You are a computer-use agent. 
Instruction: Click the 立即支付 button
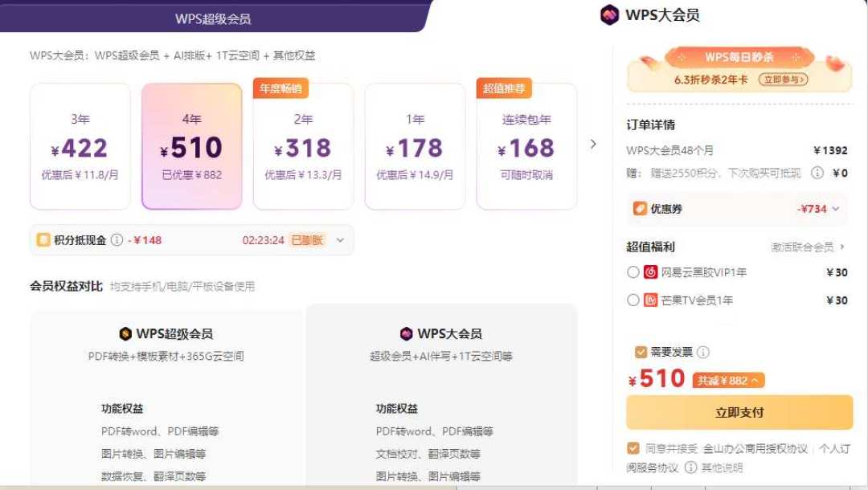click(x=739, y=412)
